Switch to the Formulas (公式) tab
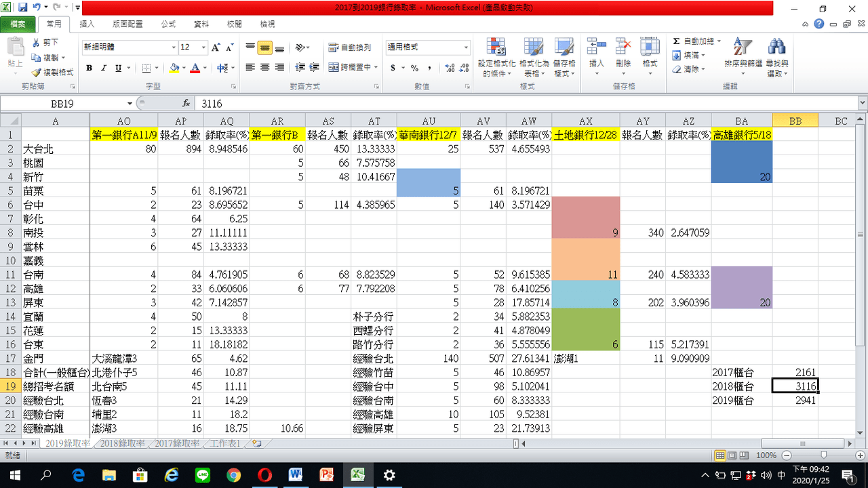This screenshot has width=868, height=488. [x=168, y=24]
